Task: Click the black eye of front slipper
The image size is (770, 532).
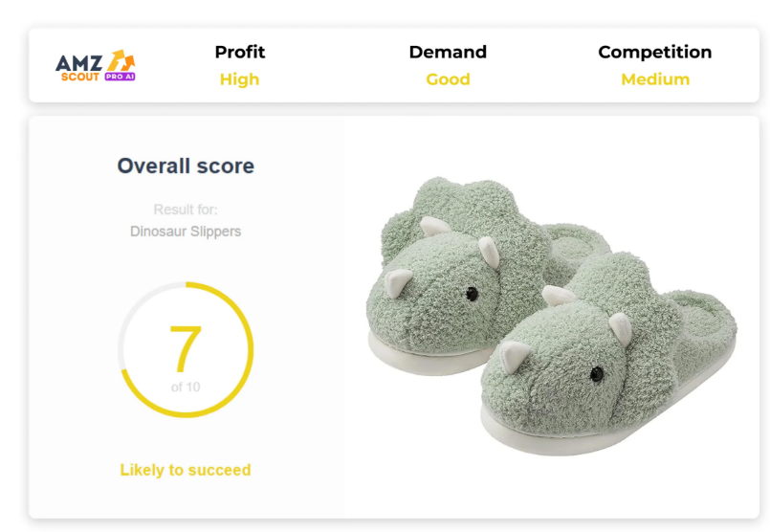Action: [595, 372]
